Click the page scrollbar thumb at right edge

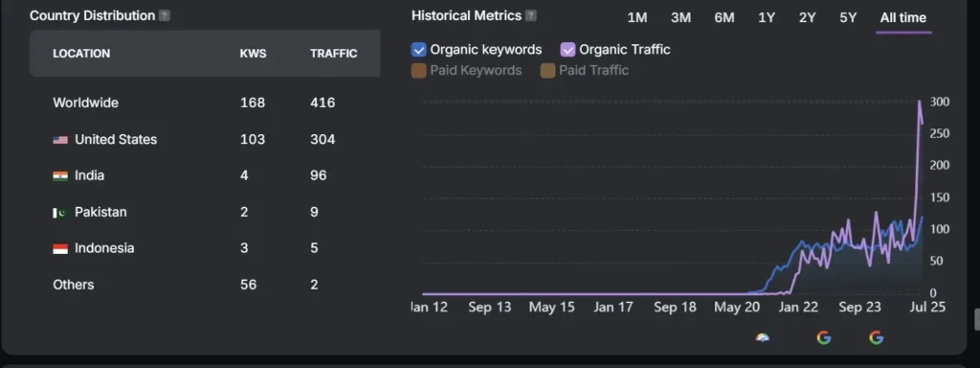coord(976,319)
